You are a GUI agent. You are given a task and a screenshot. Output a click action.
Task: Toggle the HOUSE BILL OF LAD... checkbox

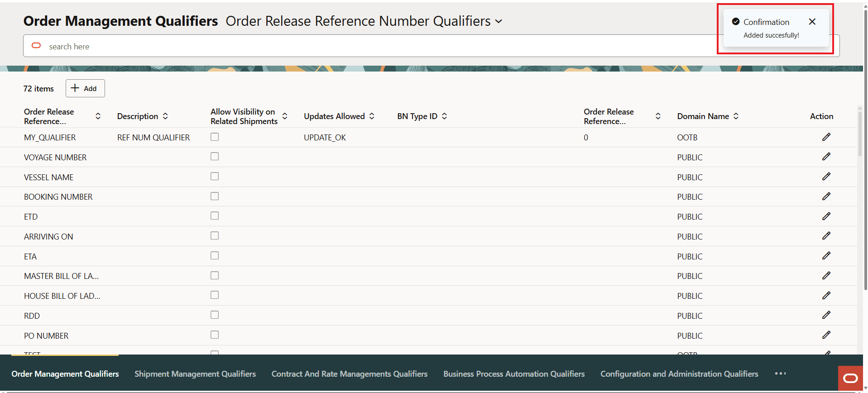click(x=215, y=295)
